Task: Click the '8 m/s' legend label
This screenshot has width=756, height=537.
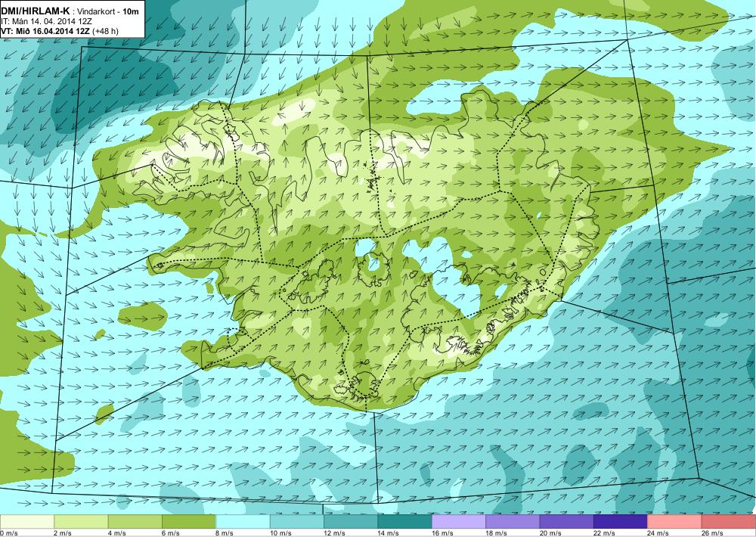Action: pos(225,533)
